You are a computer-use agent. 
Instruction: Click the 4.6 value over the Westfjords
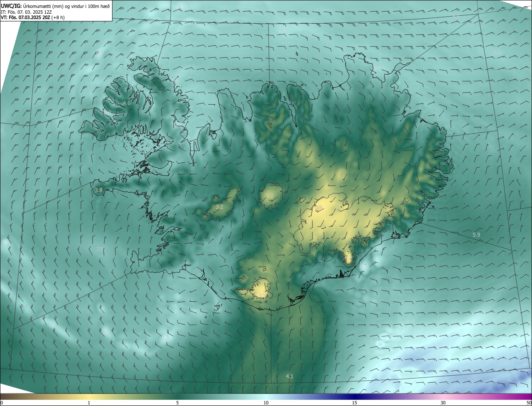(x=127, y=103)
